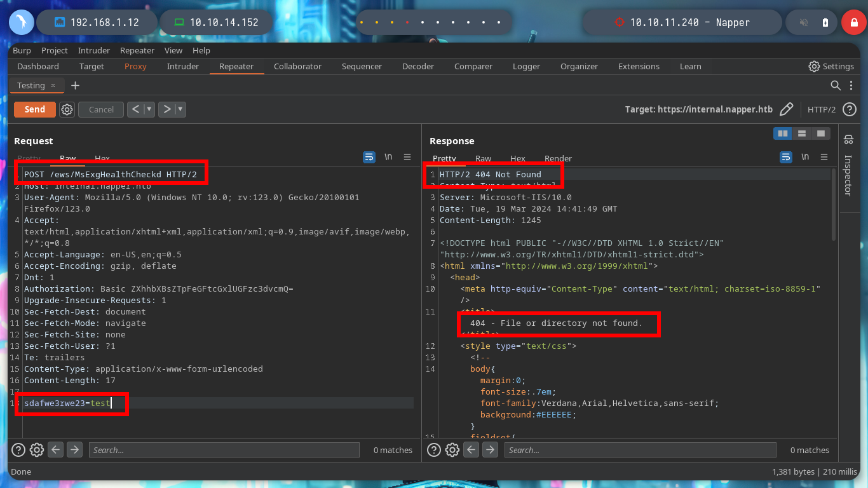Open the Project menu

pyautogui.click(x=55, y=50)
